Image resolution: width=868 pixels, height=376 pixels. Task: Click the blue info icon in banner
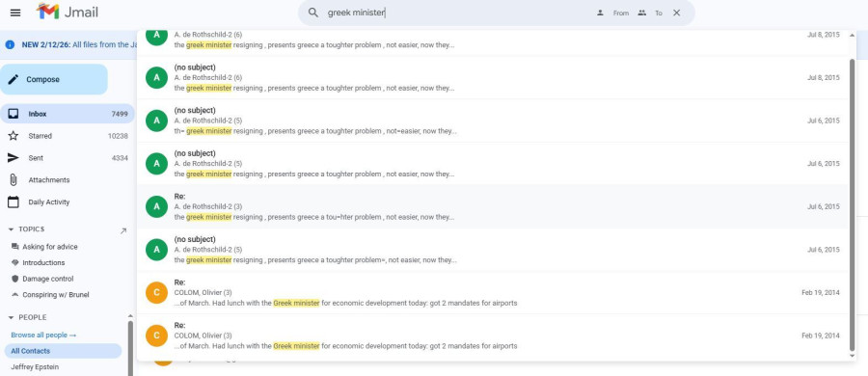10,45
